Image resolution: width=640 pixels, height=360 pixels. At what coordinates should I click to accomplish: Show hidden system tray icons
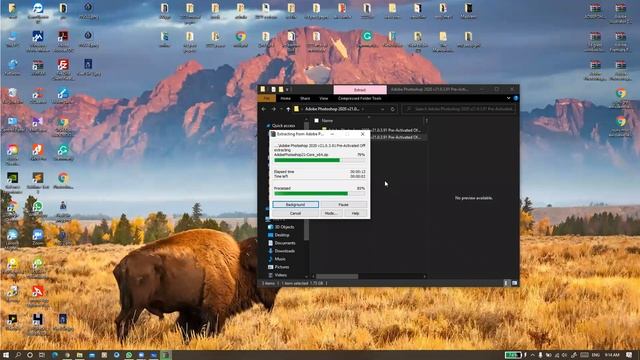(x=533, y=355)
